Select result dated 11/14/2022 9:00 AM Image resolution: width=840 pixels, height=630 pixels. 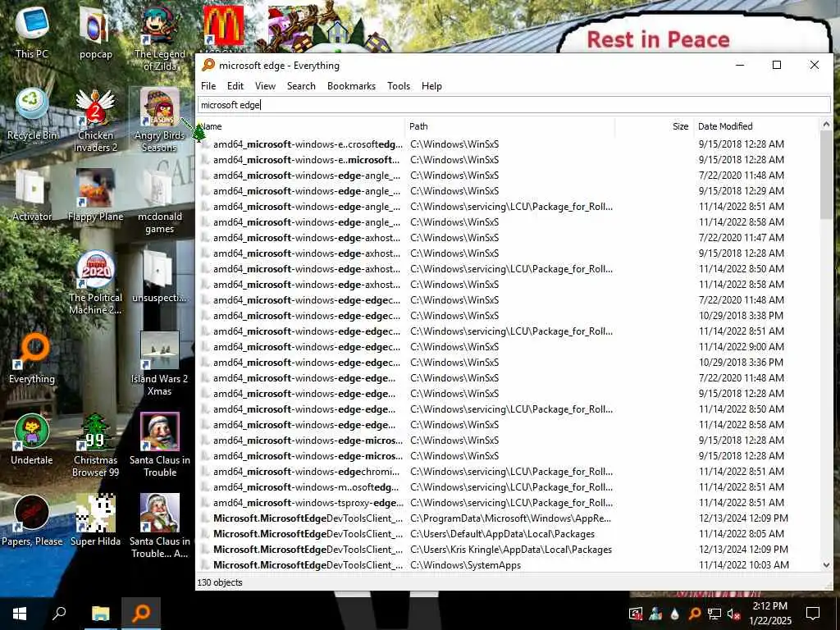click(x=507, y=347)
